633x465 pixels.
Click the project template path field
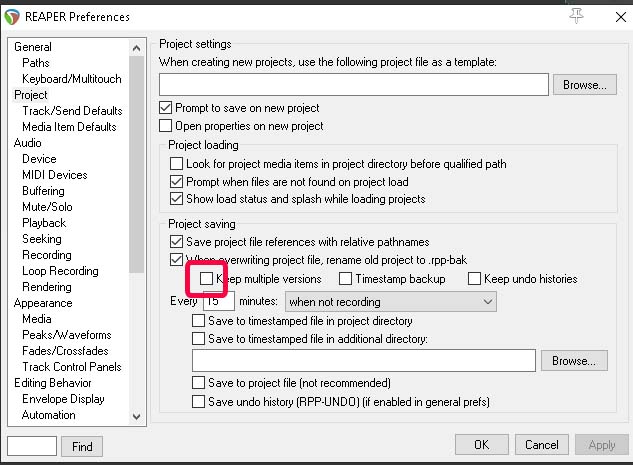coord(354,84)
